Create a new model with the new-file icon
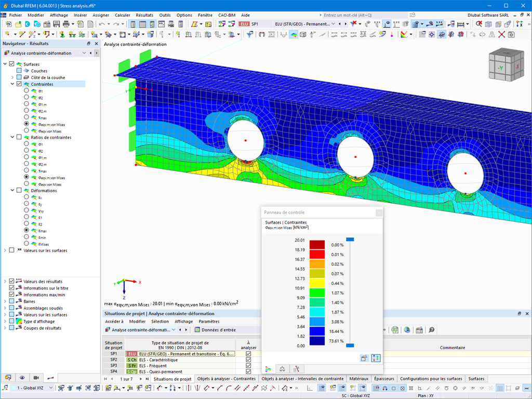 click(8, 24)
